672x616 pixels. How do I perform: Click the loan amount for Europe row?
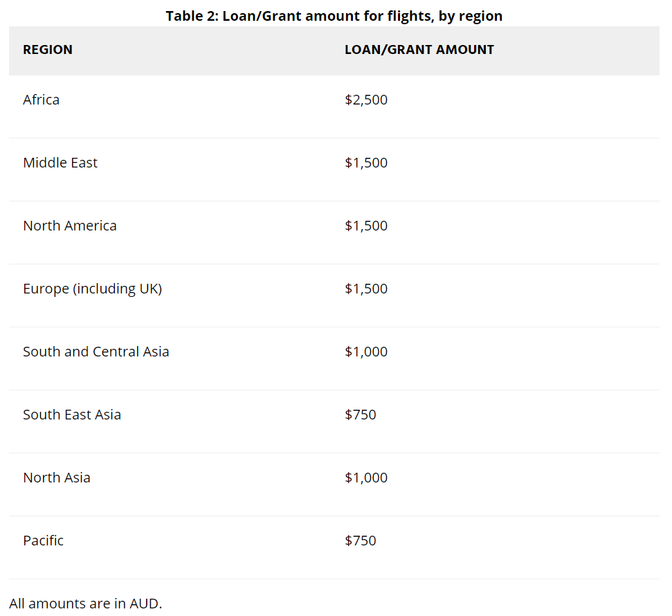(x=366, y=289)
